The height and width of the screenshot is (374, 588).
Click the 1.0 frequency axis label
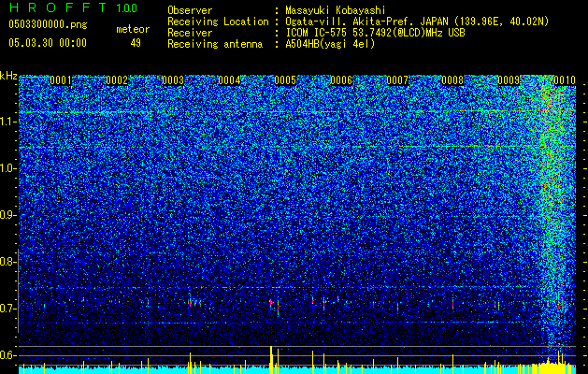(x=7, y=168)
